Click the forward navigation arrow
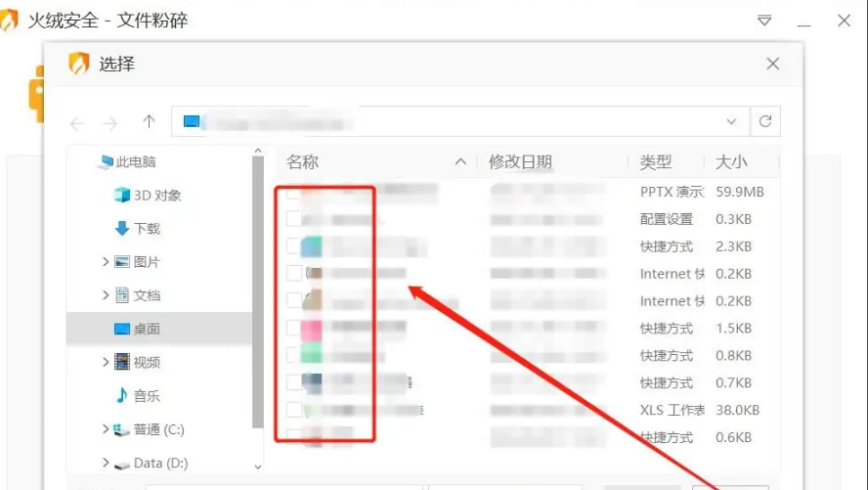The height and width of the screenshot is (490, 868). click(x=110, y=123)
